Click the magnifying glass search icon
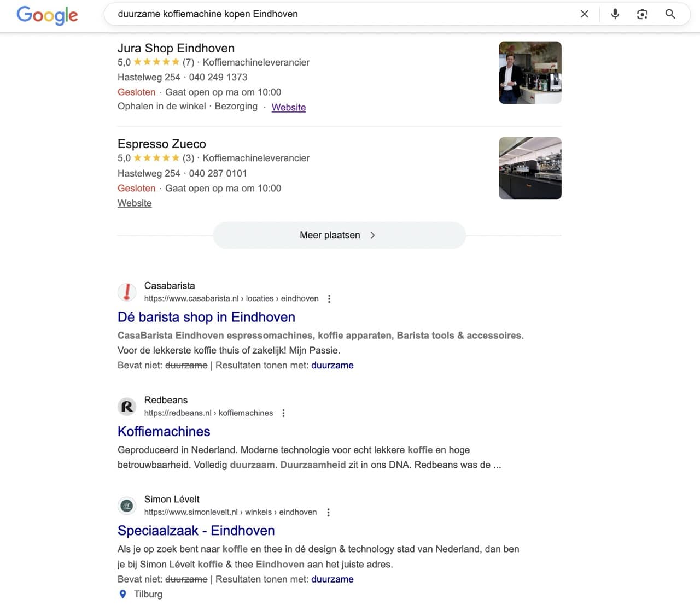The height and width of the screenshot is (611, 700). point(670,14)
